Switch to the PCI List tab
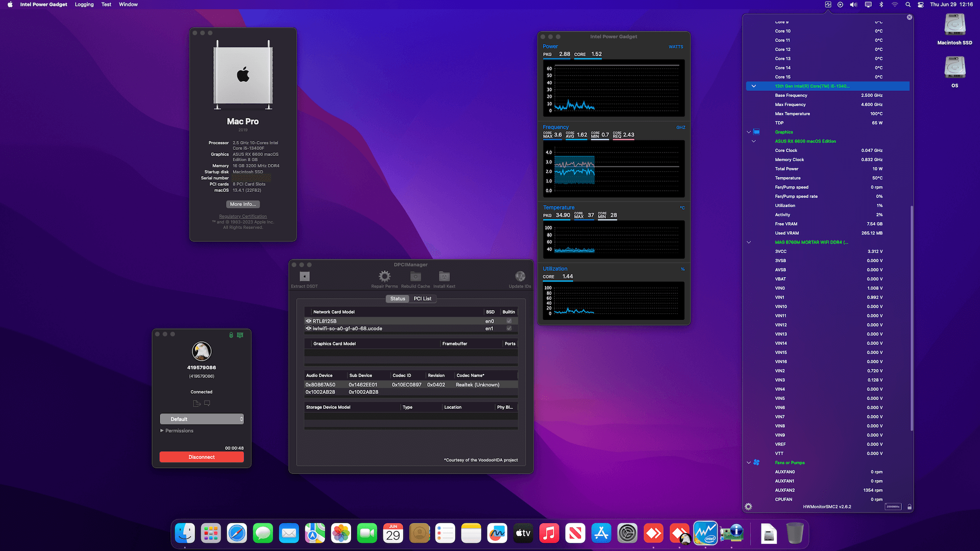The image size is (980, 551). pos(423,298)
